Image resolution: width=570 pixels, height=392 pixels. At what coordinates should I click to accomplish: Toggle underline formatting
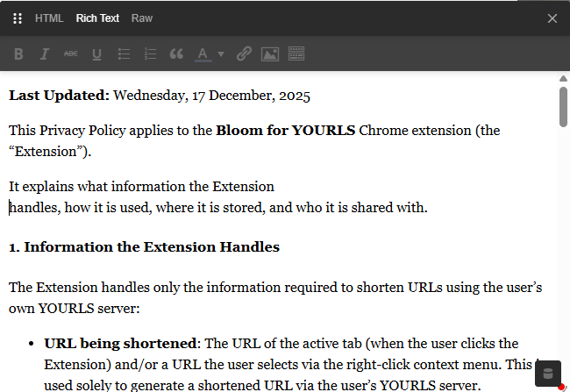(96, 54)
